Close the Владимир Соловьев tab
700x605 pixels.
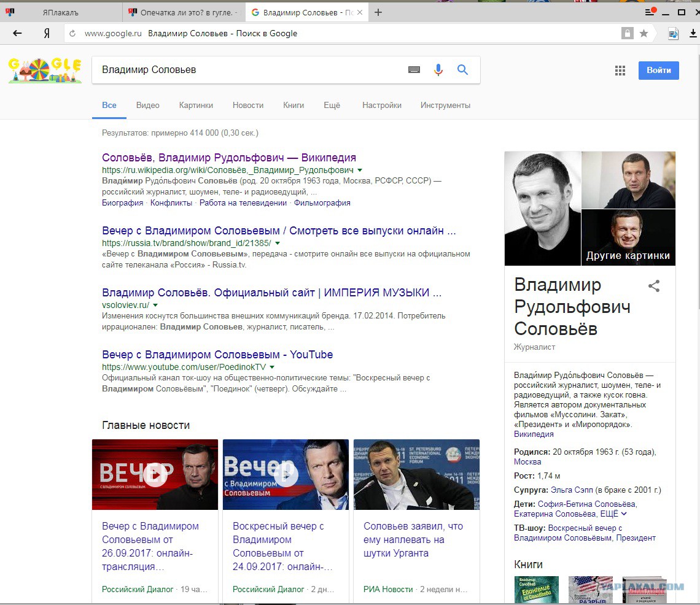pos(360,12)
